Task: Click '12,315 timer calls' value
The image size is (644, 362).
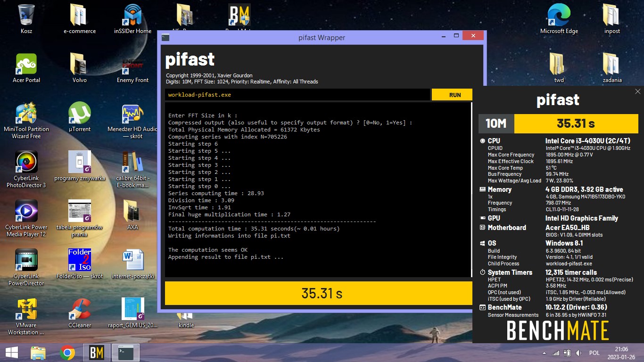Action: (571, 272)
